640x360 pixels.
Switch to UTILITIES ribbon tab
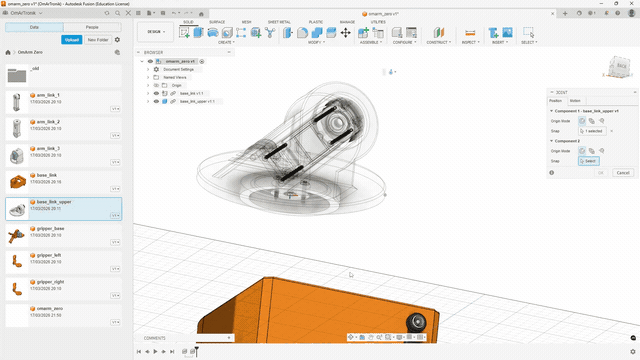[x=378, y=22]
